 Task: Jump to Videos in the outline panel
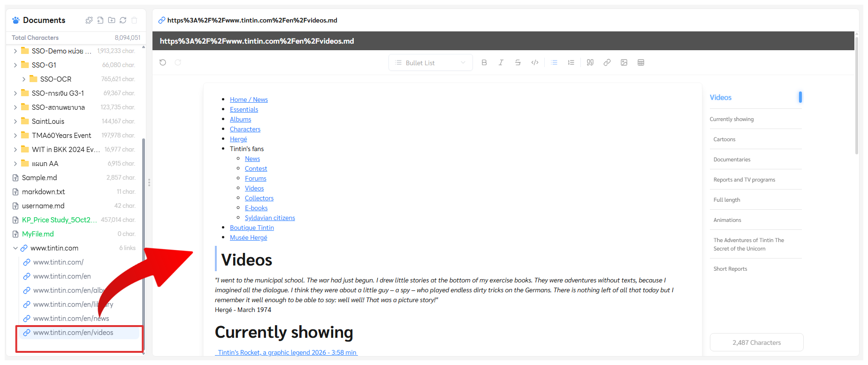point(721,98)
